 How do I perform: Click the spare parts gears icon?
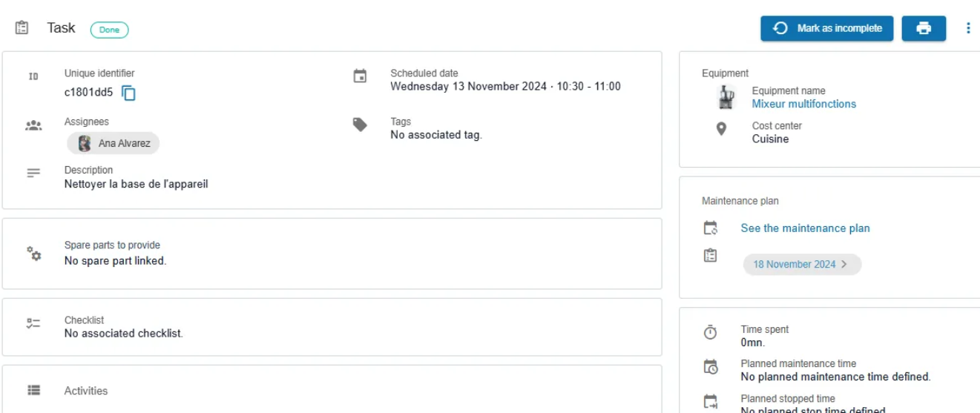pyautogui.click(x=33, y=254)
